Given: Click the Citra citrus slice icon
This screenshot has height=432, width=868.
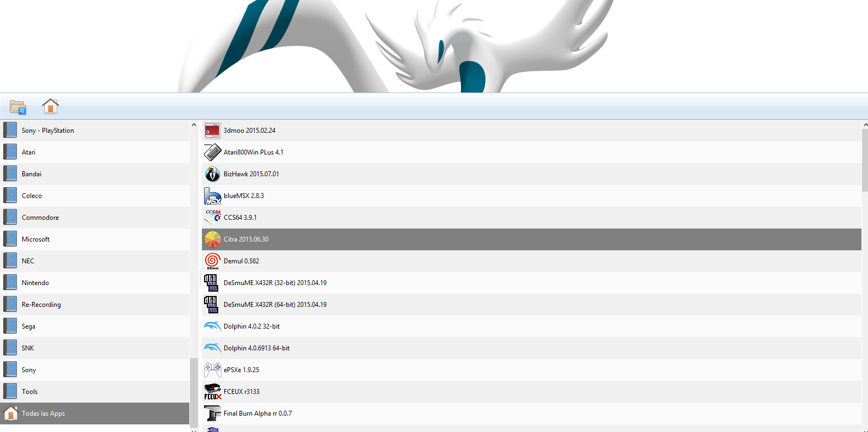Looking at the screenshot, I should pos(212,239).
